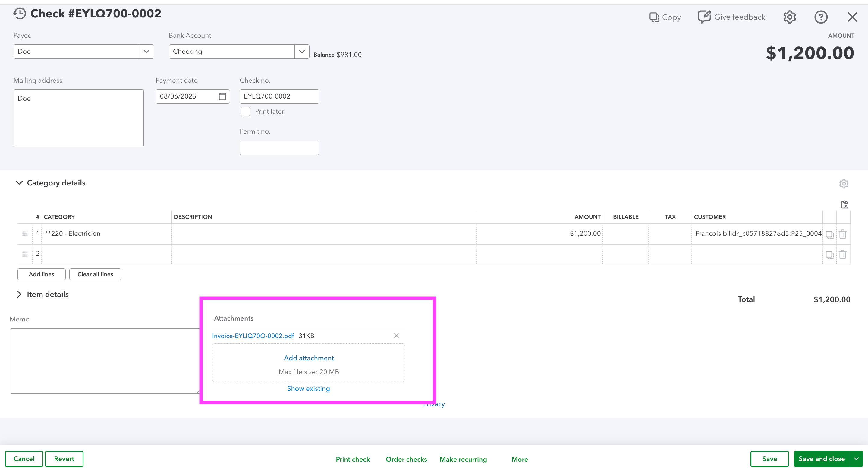Image resolution: width=868 pixels, height=474 pixels.
Task: Open the Invoice-EYLIQ70O-0002.pdf attachment link
Action: click(253, 336)
